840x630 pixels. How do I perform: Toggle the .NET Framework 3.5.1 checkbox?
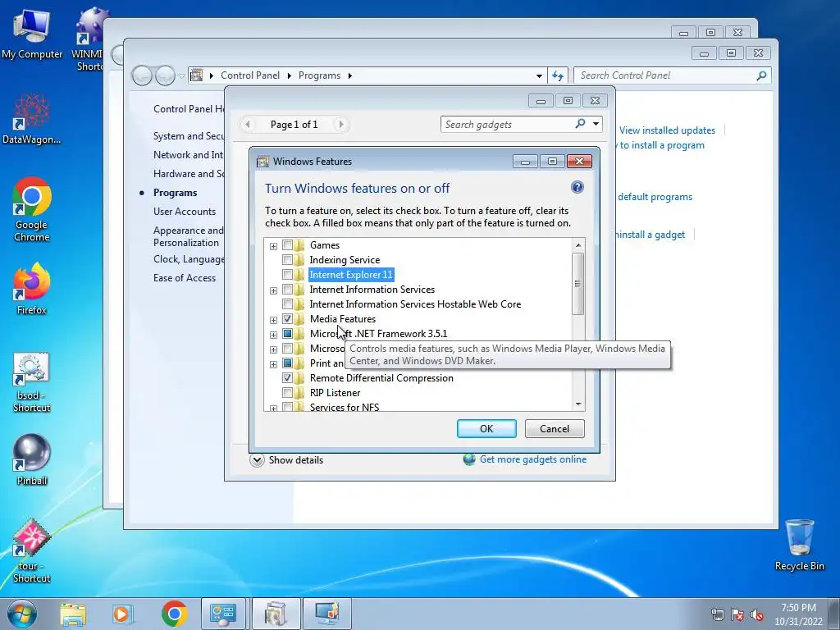[287, 334]
